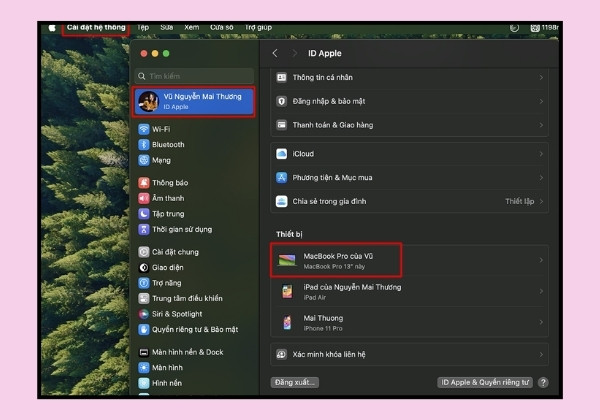Open the Trợ giúp menu
This screenshot has width=600, height=420.
click(x=258, y=28)
